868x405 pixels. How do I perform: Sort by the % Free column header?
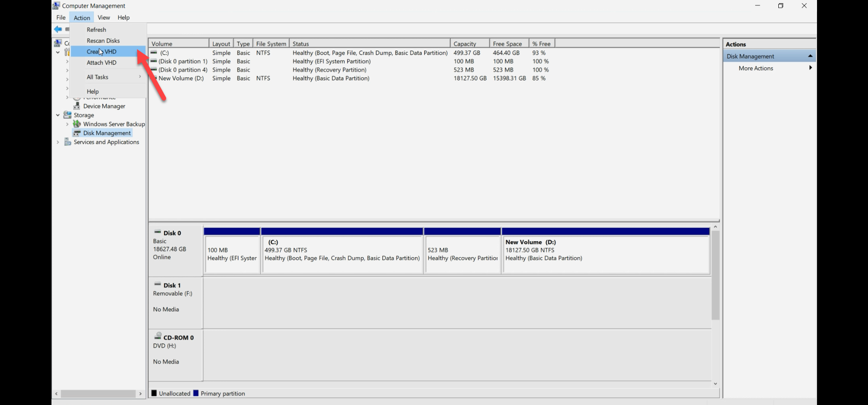(542, 44)
